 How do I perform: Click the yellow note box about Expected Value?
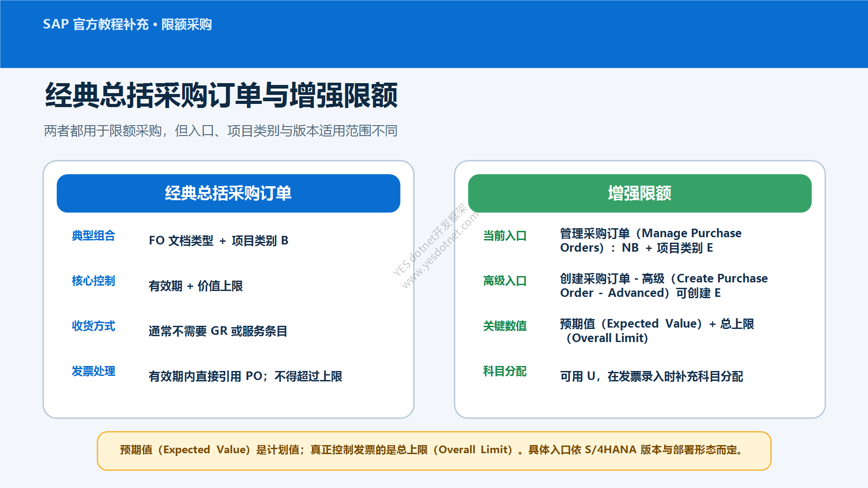point(434,451)
